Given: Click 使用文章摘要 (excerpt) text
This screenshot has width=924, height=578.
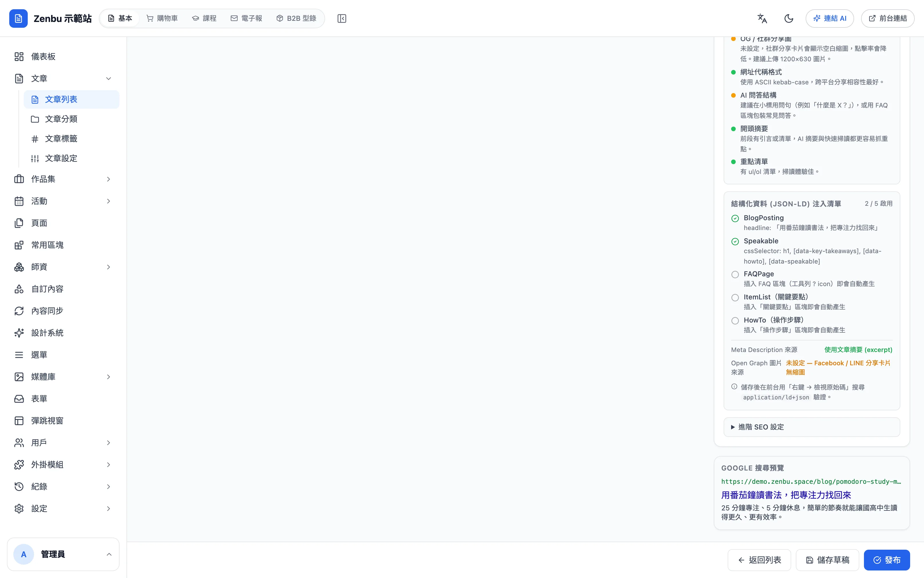Looking at the screenshot, I should click(858, 350).
